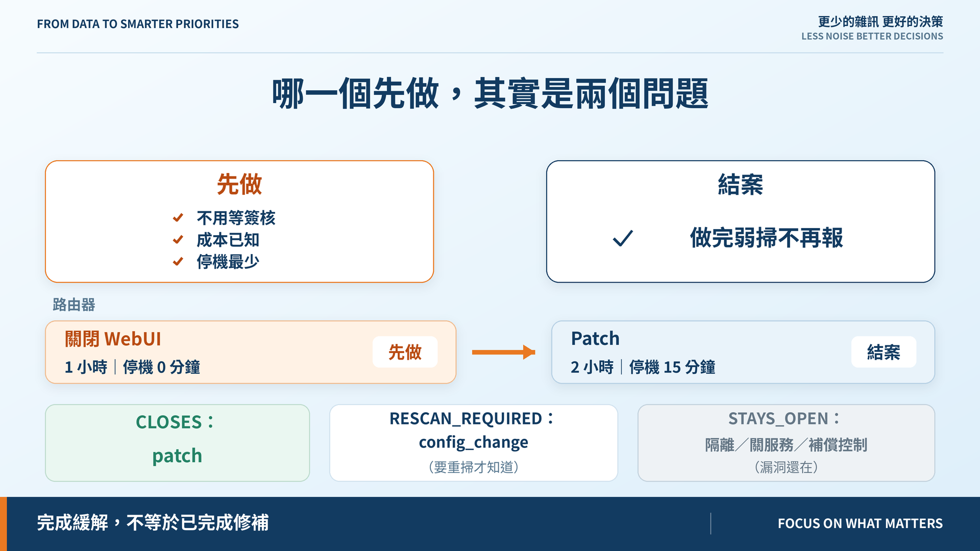Click the LESS NOISE BETTER DECISIONS subtitle
This screenshot has height=551, width=980.
pos(872,36)
